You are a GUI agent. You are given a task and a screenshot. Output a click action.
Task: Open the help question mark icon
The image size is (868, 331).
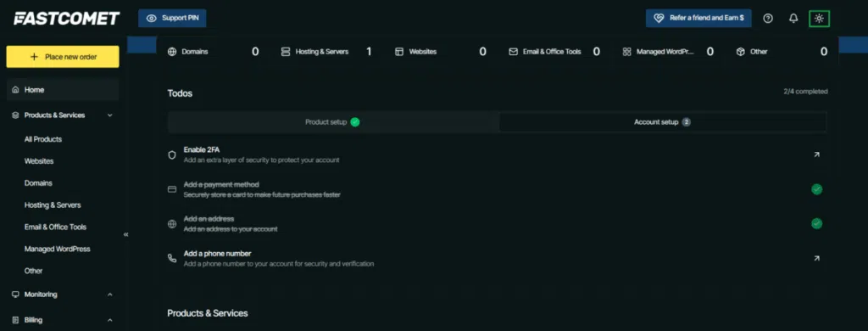767,19
